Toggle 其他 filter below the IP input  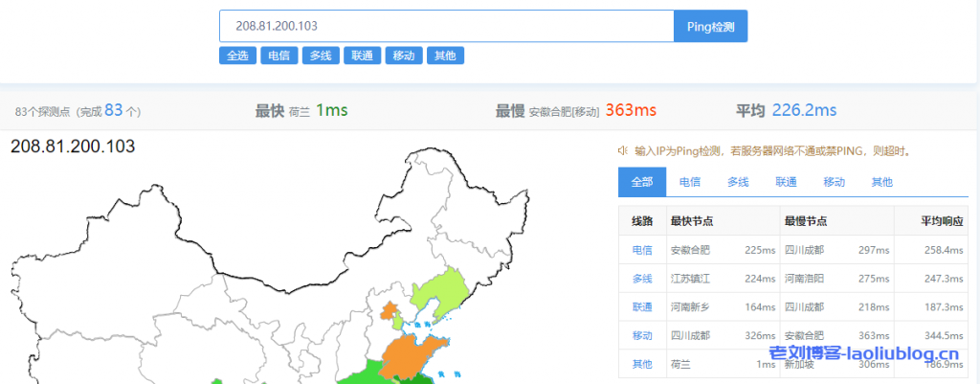pos(444,56)
